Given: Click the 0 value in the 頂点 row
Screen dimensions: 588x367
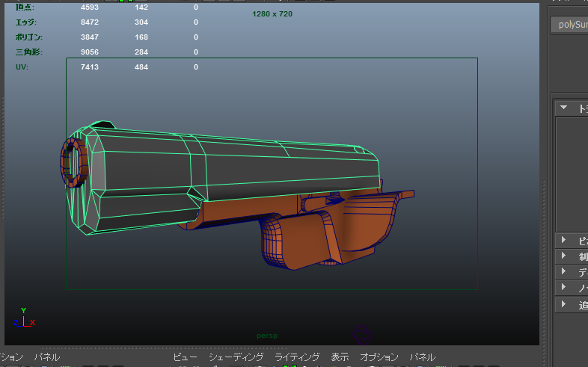Looking at the screenshot, I should point(196,7).
